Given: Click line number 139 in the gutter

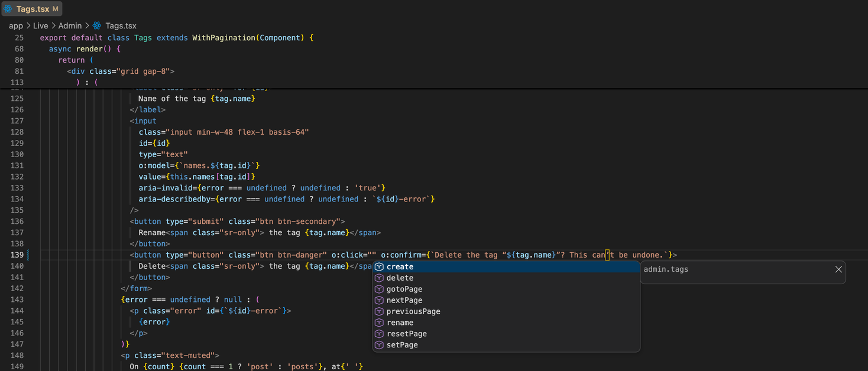Looking at the screenshot, I should pos(17,255).
